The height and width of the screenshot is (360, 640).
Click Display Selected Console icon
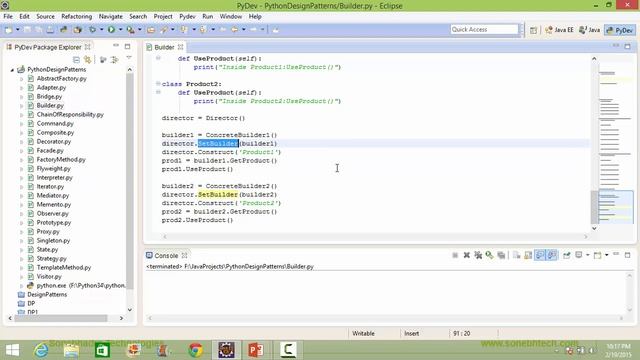578,255
